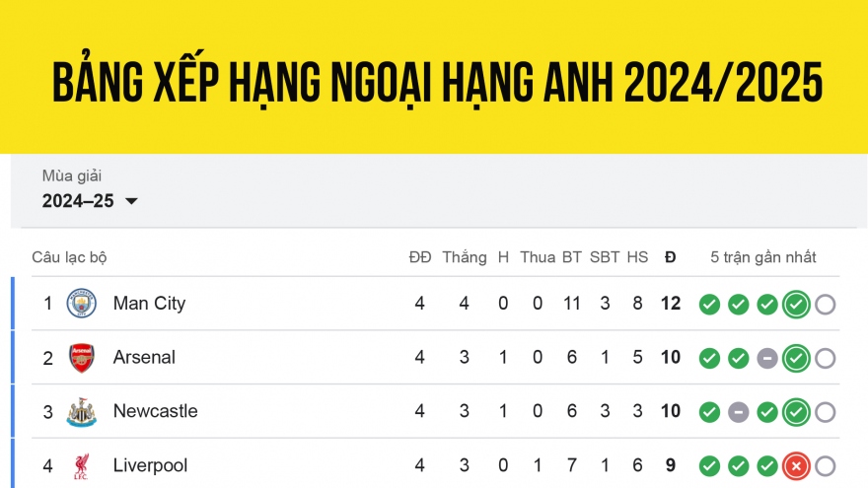Viewport: 868px width, 488px height.
Task: Click the Newcastle club crest
Action: click(82, 412)
